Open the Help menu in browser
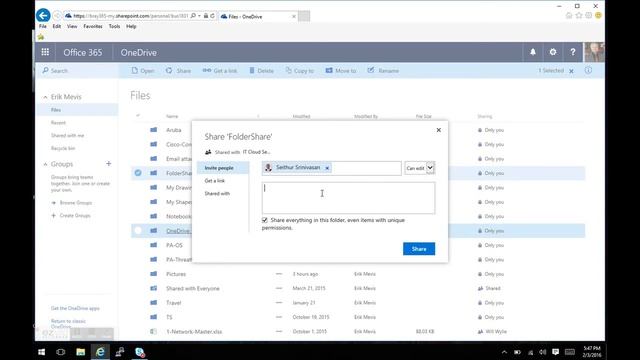 131,26
